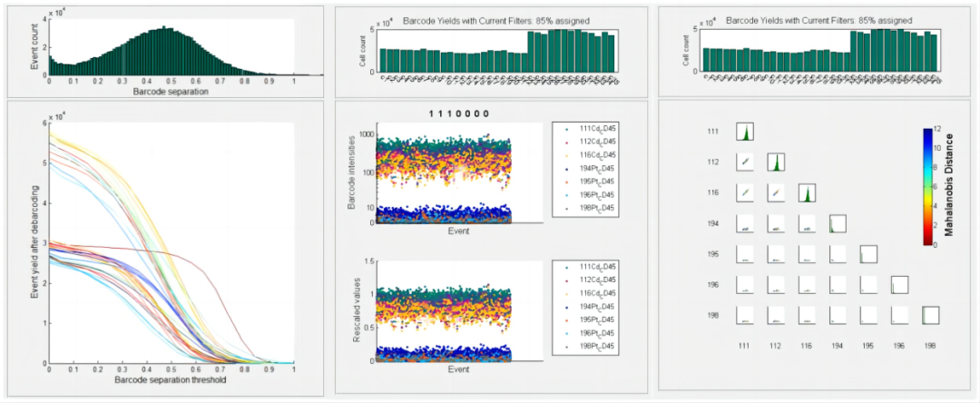Open the 116 diagonal histogram plot

point(807,193)
